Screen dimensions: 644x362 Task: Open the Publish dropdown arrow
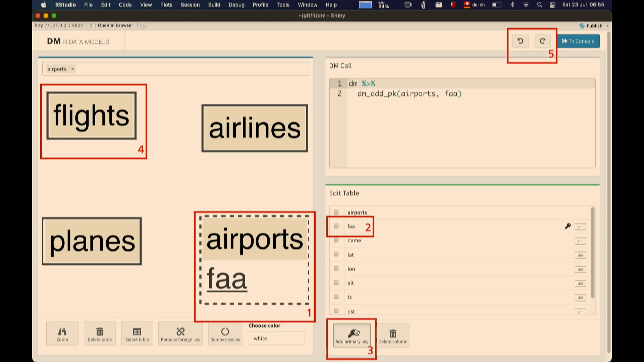coord(607,25)
